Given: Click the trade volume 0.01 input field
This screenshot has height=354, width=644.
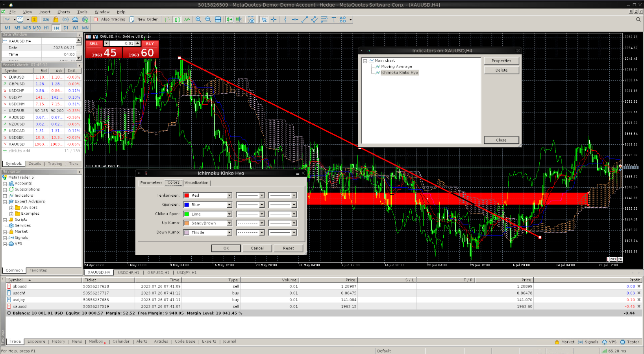Looking at the screenshot, I should 122,43.
